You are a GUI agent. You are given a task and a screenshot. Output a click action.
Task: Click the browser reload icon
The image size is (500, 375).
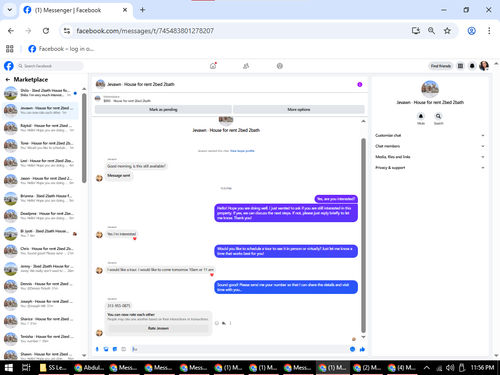[46, 31]
